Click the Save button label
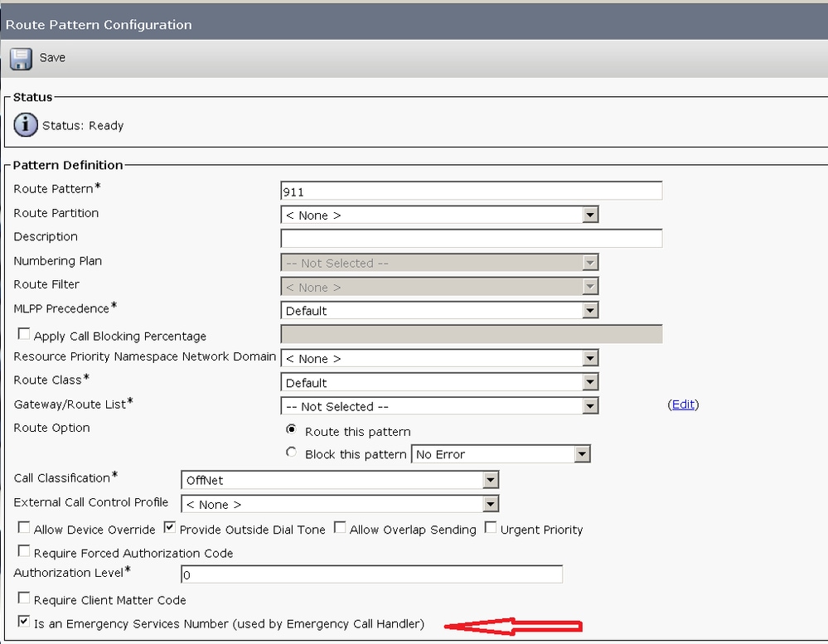Viewport: 828px width, 644px height. 52,58
